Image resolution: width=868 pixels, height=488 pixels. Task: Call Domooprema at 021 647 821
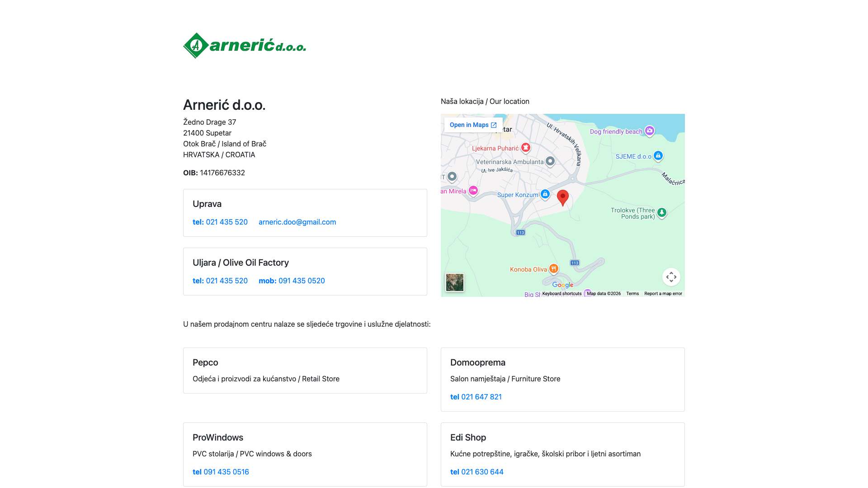pyautogui.click(x=476, y=397)
